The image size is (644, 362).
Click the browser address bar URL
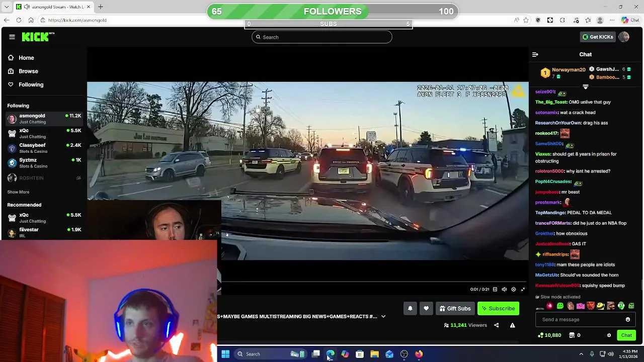click(x=77, y=20)
